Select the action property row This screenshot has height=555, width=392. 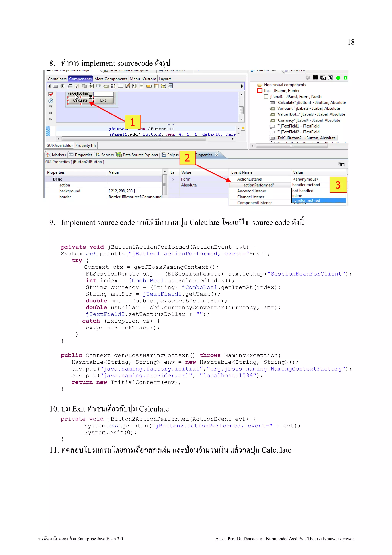pos(104,185)
